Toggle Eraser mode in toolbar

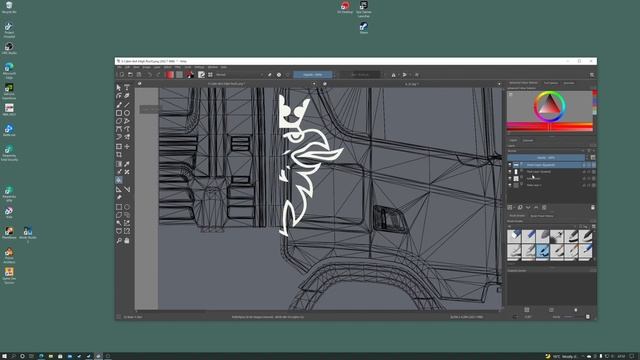coord(269,75)
